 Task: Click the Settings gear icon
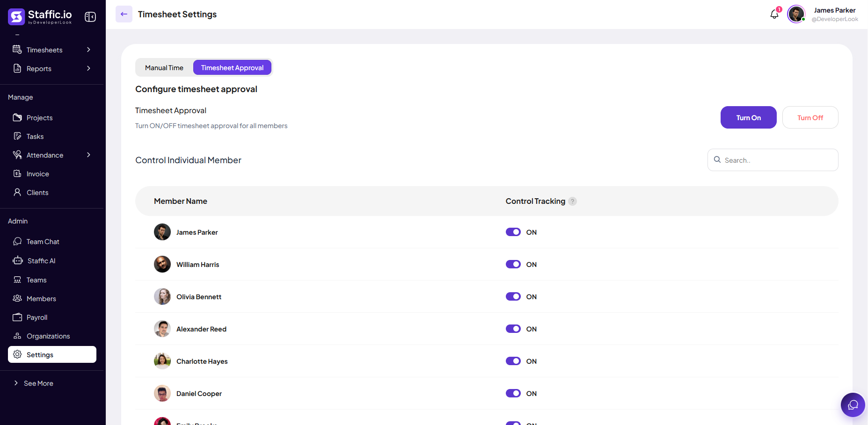click(17, 354)
